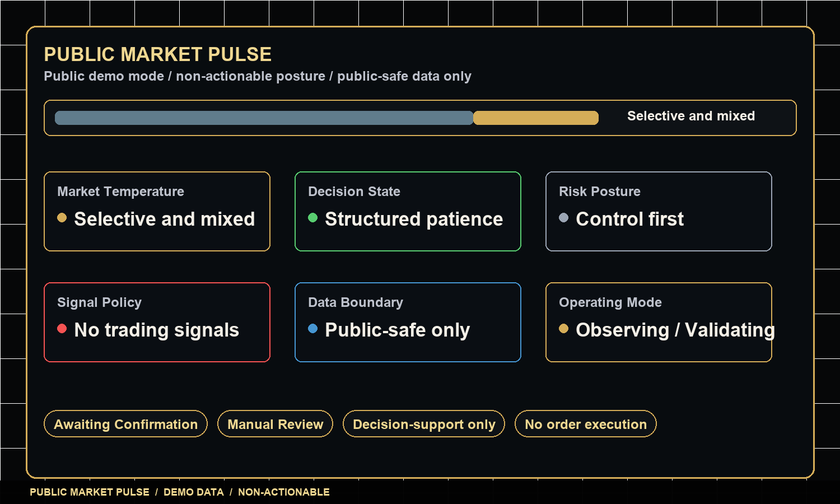Click the gold status dot in Operating Mode
840x504 pixels.
564,328
